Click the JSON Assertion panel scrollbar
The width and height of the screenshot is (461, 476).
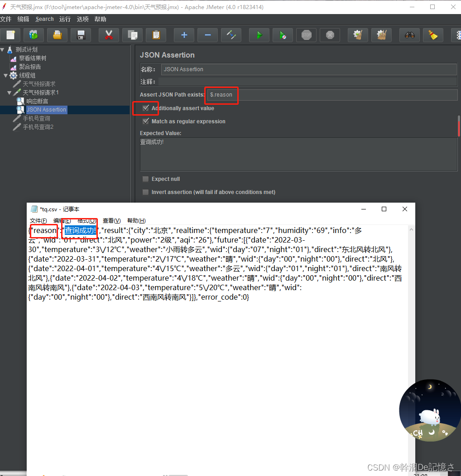pyautogui.click(x=459, y=126)
